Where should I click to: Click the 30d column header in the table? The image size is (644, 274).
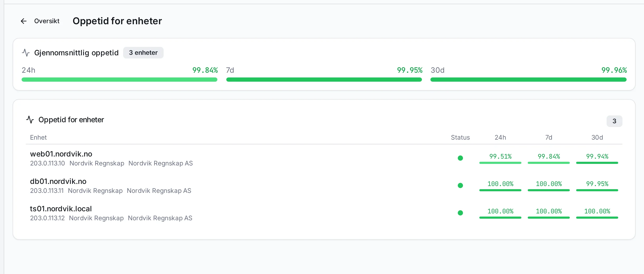597,138
